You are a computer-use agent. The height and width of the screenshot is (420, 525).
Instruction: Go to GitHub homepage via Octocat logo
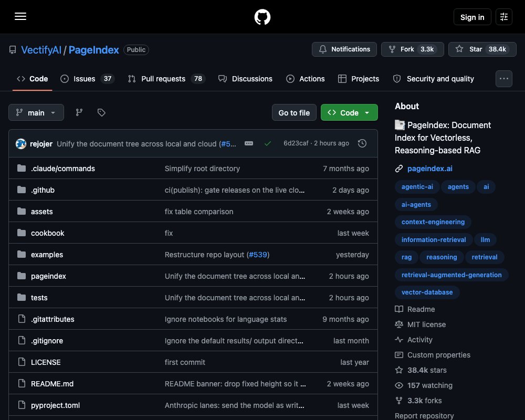262,17
